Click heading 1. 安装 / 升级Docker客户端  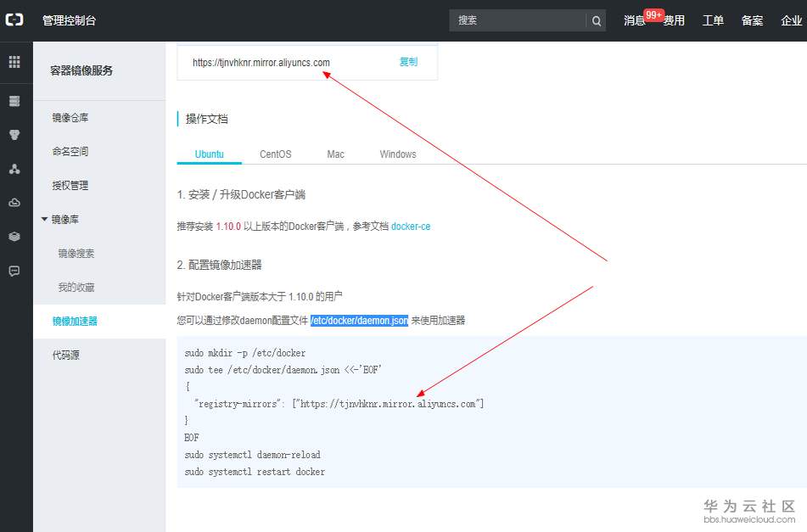(241, 194)
